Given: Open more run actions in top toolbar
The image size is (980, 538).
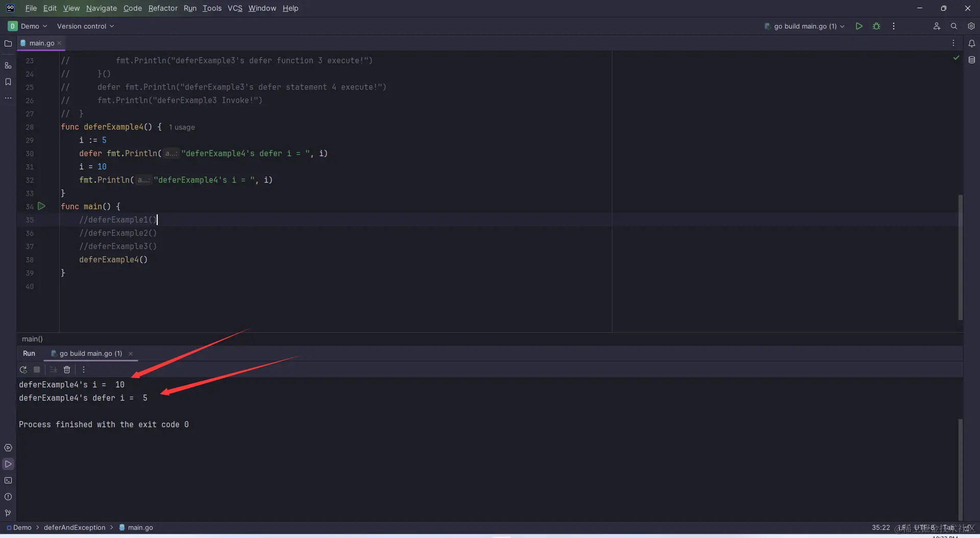Looking at the screenshot, I should tap(893, 26).
